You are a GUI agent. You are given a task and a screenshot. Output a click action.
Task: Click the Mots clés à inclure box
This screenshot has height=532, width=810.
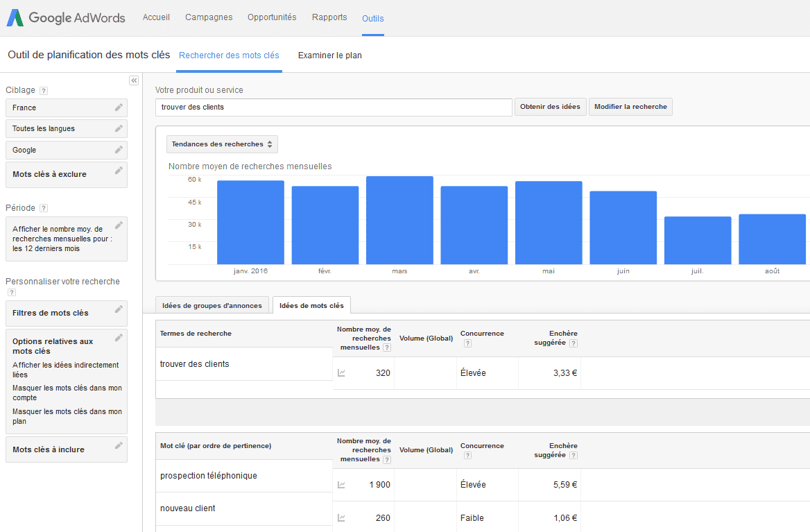[x=66, y=449]
